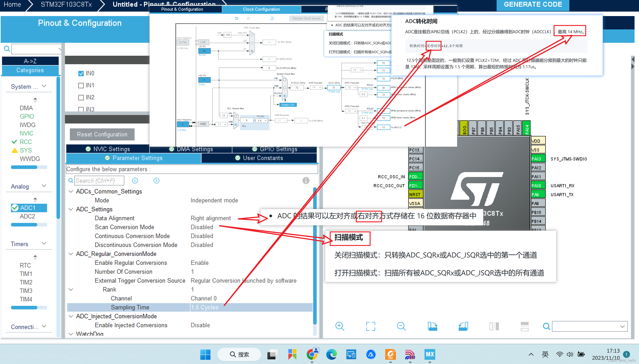Open the pin search combo box dropdown

pyautogui.click(x=622, y=326)
